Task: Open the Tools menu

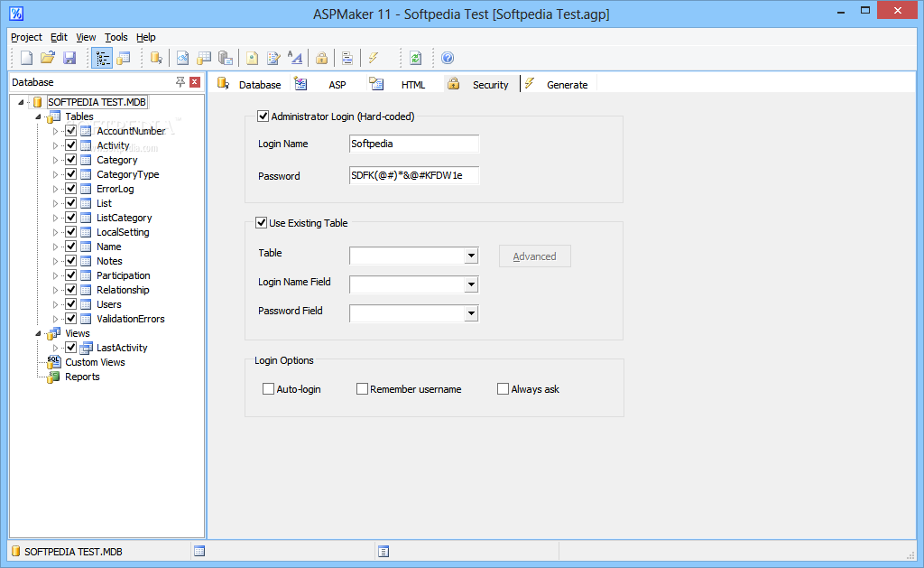Action: (116, 37)
